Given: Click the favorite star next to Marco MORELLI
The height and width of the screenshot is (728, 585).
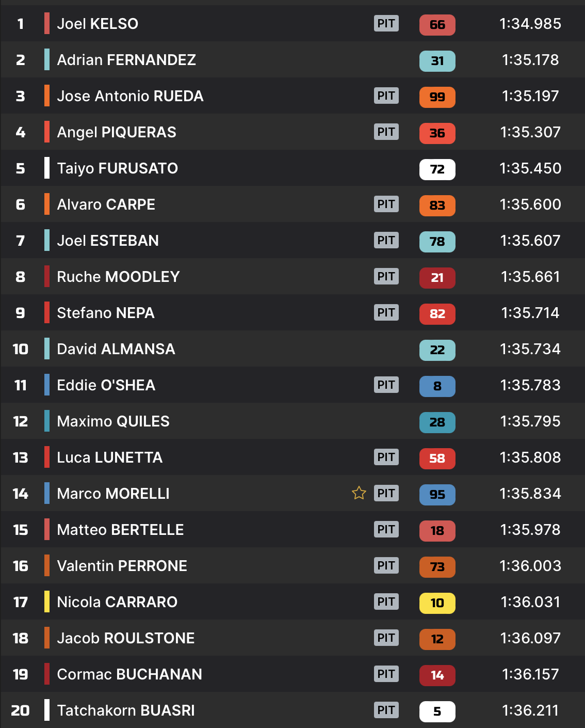Looking at the screenshot, I should (359, 493).
